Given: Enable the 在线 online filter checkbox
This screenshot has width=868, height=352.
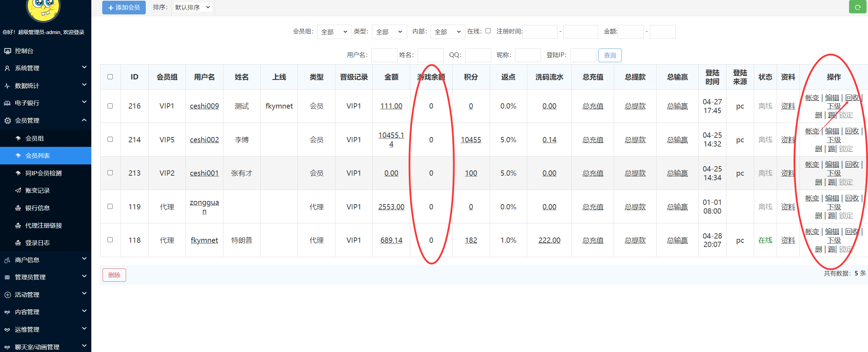Looking at the screenshot, I should (488, 31).
